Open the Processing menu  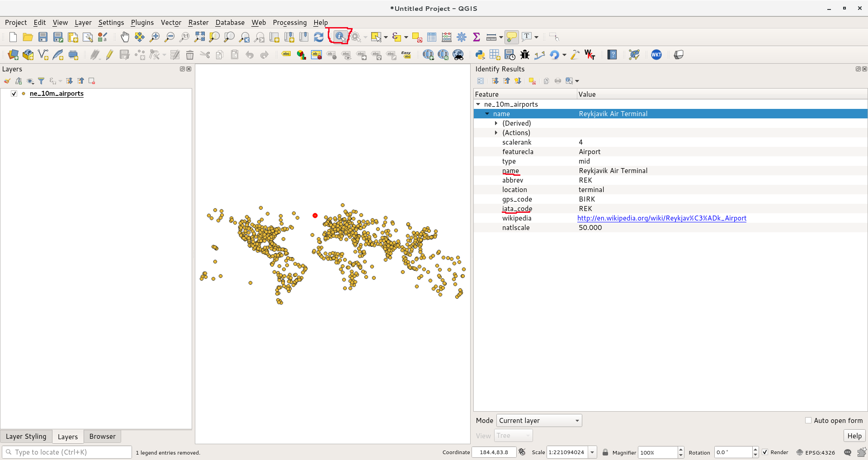tap(289, 22)
